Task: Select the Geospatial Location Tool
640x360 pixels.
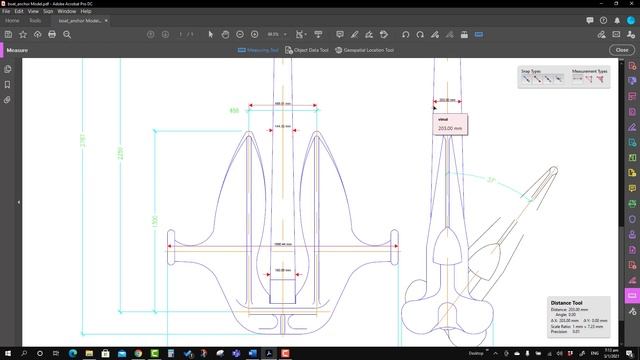Action: (x=364, y=50)
